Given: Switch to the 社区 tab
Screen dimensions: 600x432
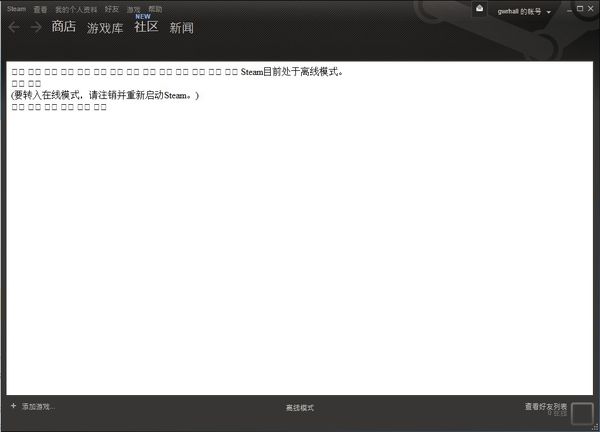Looking at the screenshot, I should tap(146, 26).
